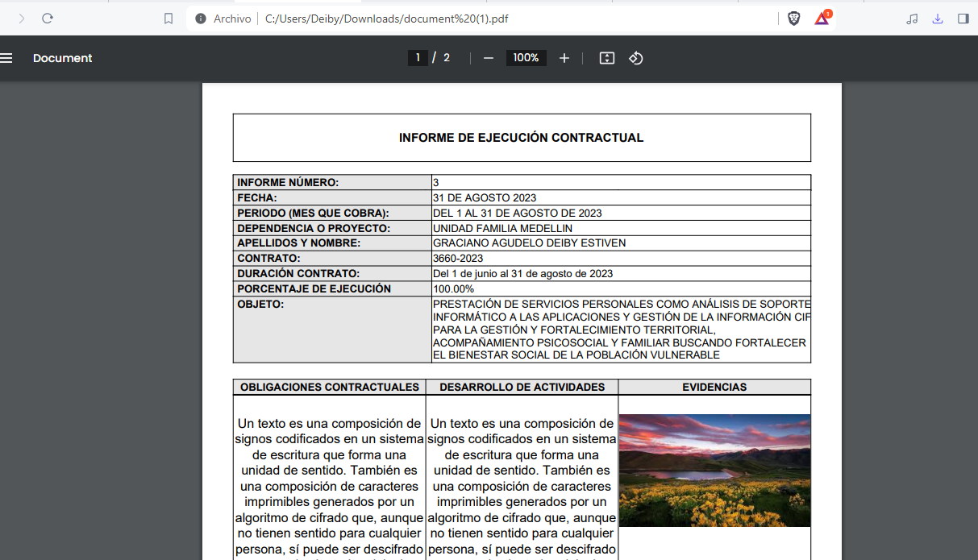This screenshot has height=560, width=978.
Task: Click the INFORME DE EJECUCIÓN CONTRACTUAL heading
Action: click(x=521, y=138)
